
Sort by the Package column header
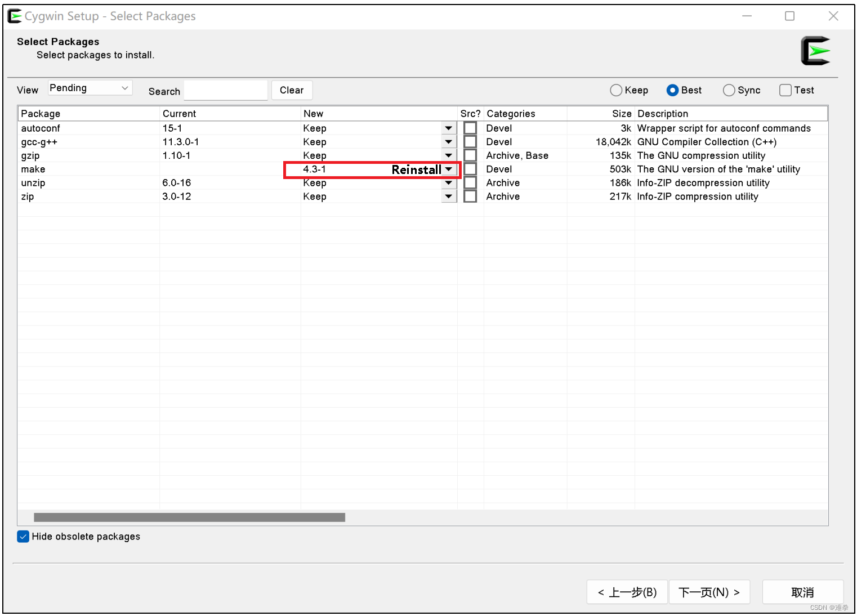(89, 113)
